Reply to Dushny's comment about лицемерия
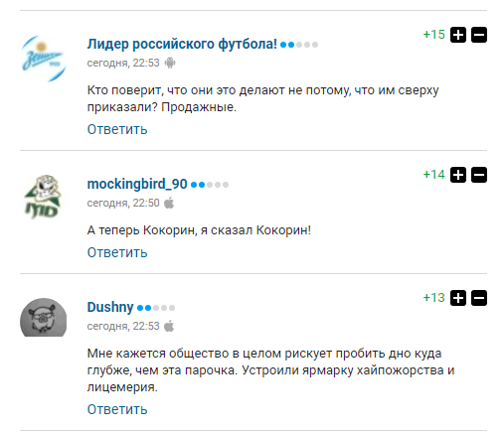 [117, 409]
